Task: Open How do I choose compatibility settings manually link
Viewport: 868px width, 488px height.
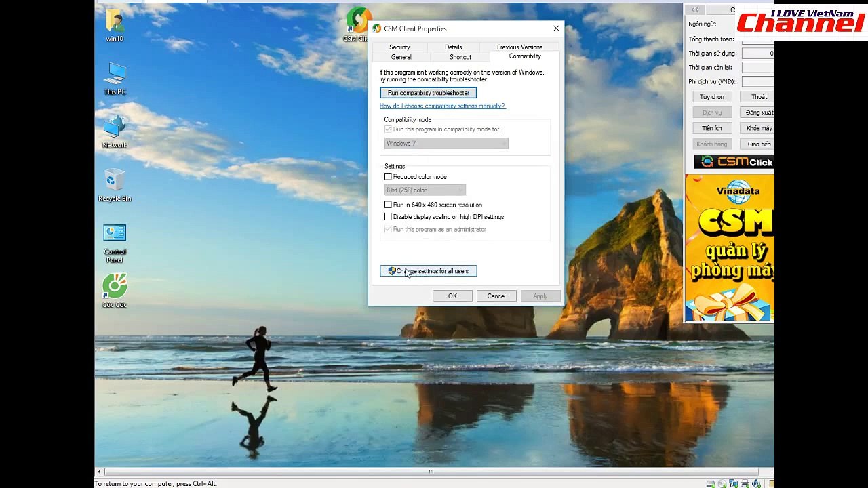Action: (442, 106)
